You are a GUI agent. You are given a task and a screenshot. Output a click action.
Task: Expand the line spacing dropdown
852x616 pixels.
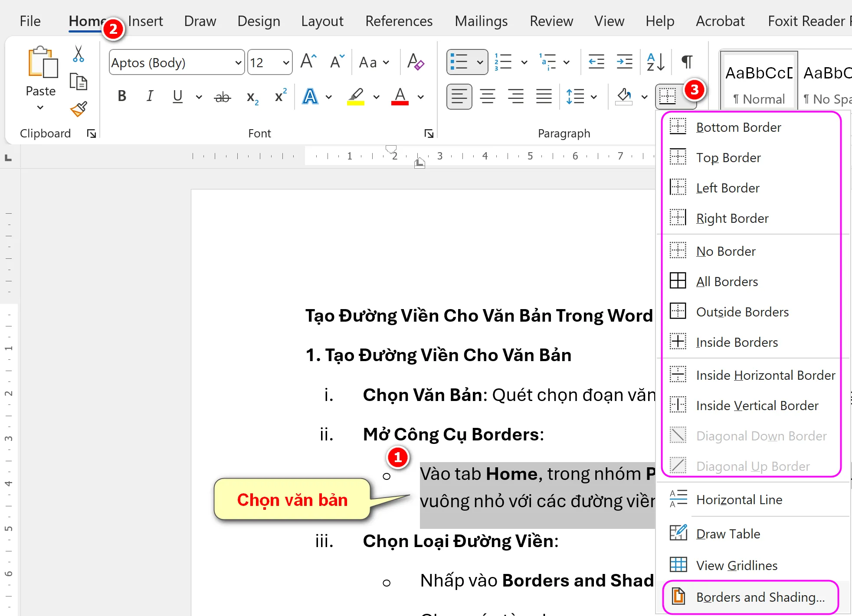[x=593, y=96]
